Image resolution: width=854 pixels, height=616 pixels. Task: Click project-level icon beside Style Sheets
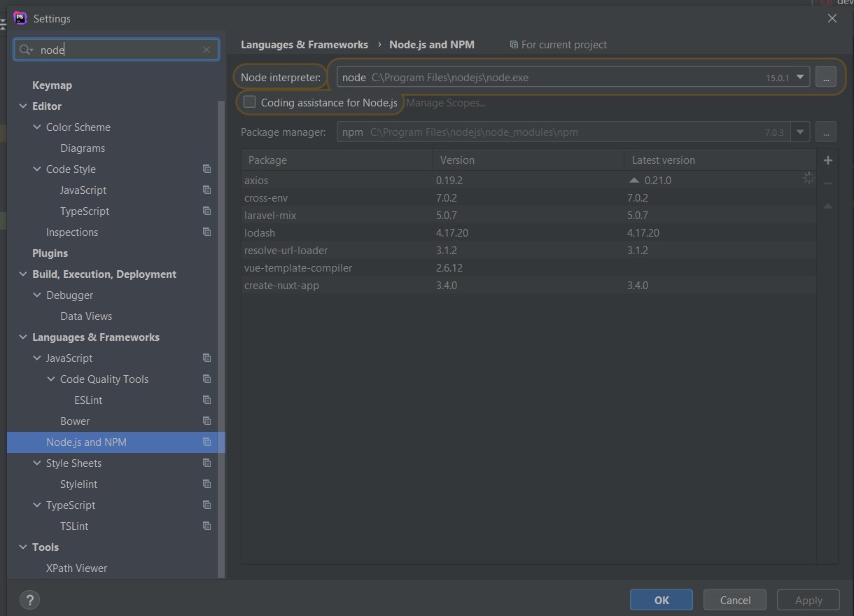206,463
